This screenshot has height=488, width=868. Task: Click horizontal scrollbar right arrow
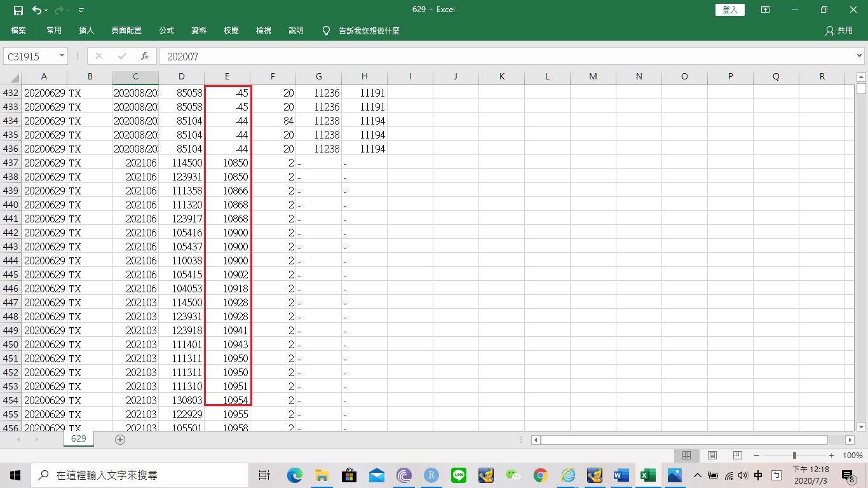click(850, 440)
